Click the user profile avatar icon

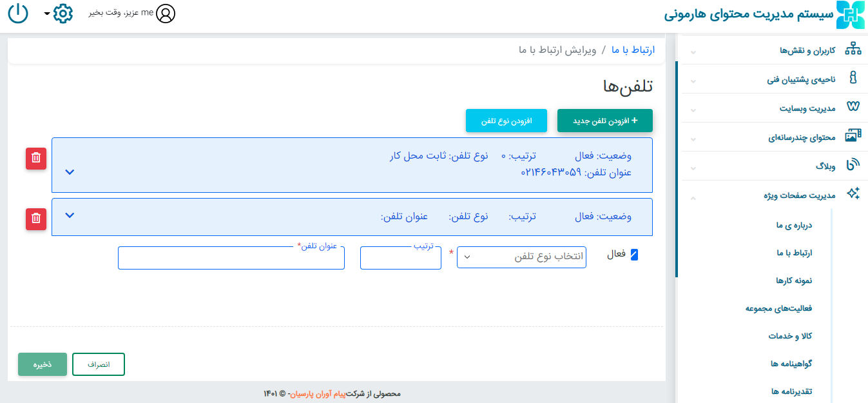point(166,14)
